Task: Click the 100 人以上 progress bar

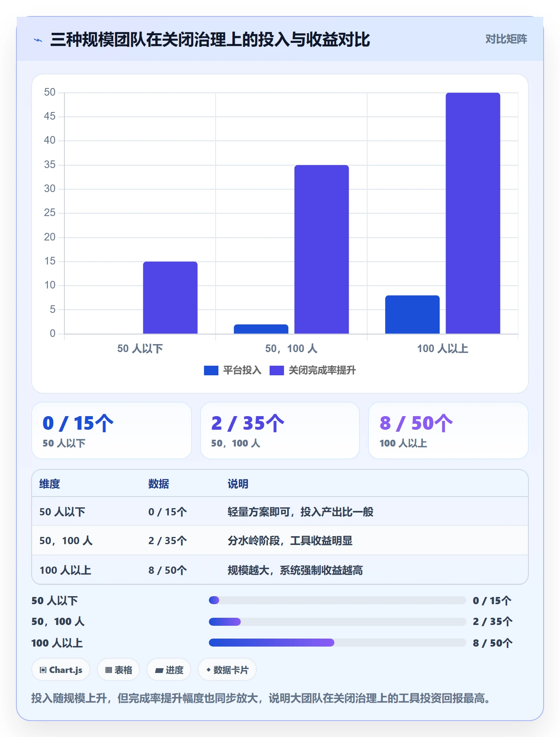Action: click(338, 643)
